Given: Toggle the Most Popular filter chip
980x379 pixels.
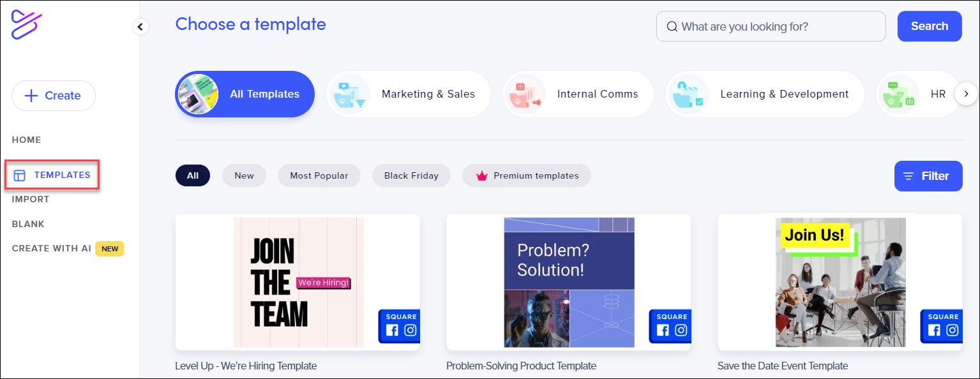Looking at the screenshot, I should [319, 175].
